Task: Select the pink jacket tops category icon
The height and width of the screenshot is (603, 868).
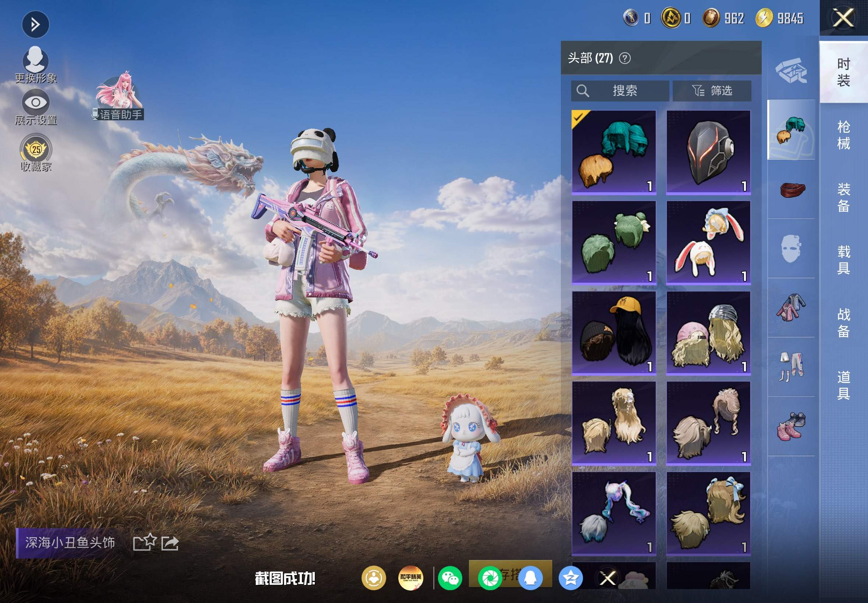Action: click(791, 307)
